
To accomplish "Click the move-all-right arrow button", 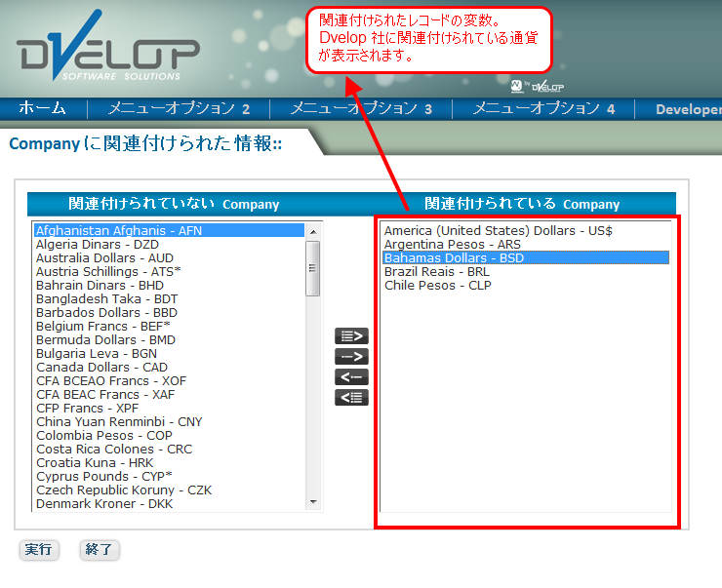I will coord(351,336).
